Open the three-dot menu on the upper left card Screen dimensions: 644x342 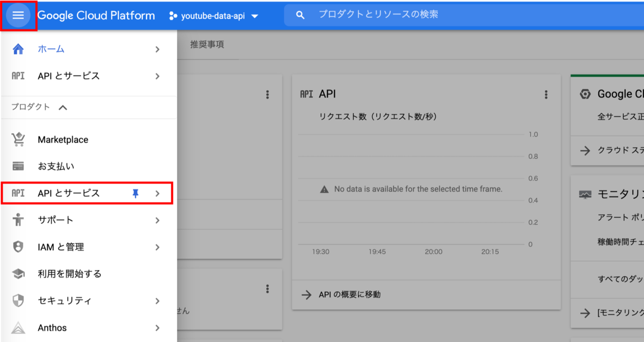tap(267, 94)
